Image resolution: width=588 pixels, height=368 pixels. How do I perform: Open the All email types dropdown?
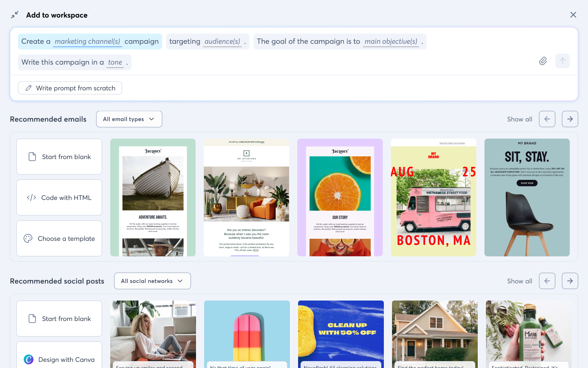129,119
